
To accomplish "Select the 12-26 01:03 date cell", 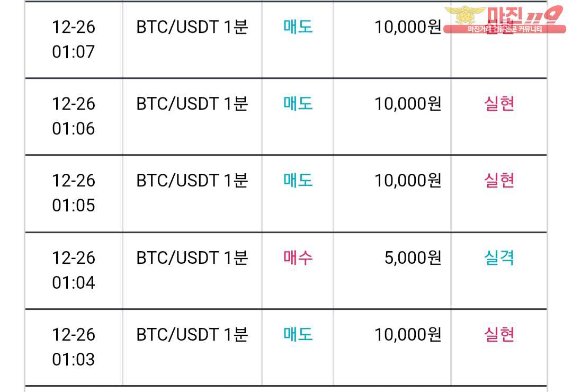I will tap(74, 347).
